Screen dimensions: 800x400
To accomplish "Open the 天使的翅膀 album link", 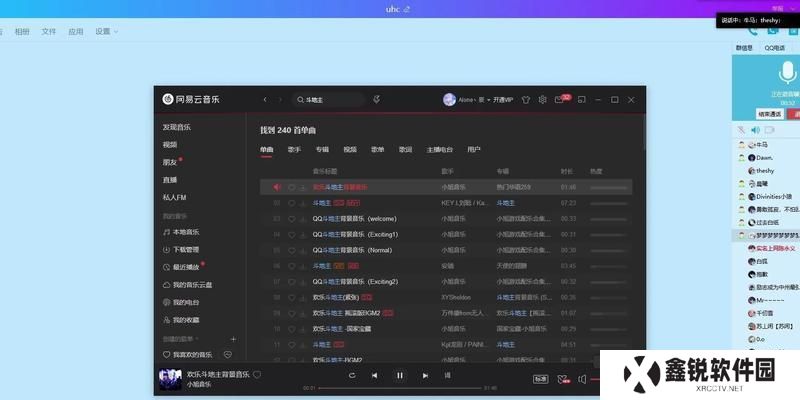I will coord(511,266).
